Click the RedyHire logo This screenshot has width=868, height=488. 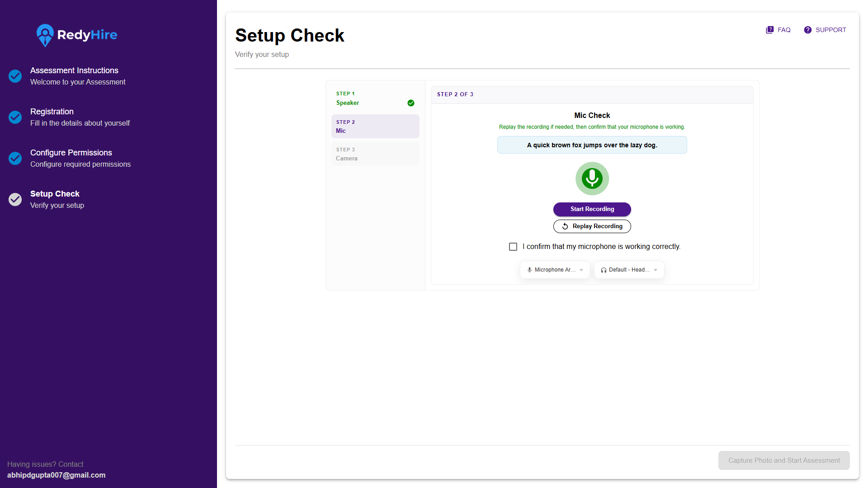[x=77, y=35]
